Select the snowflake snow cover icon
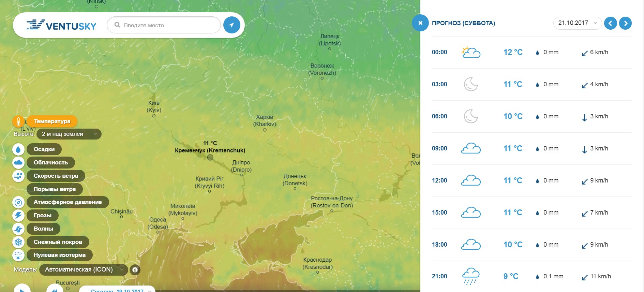The width and height of the screenshot is (644, 292). pyautogui.click(x=18, y=242)
